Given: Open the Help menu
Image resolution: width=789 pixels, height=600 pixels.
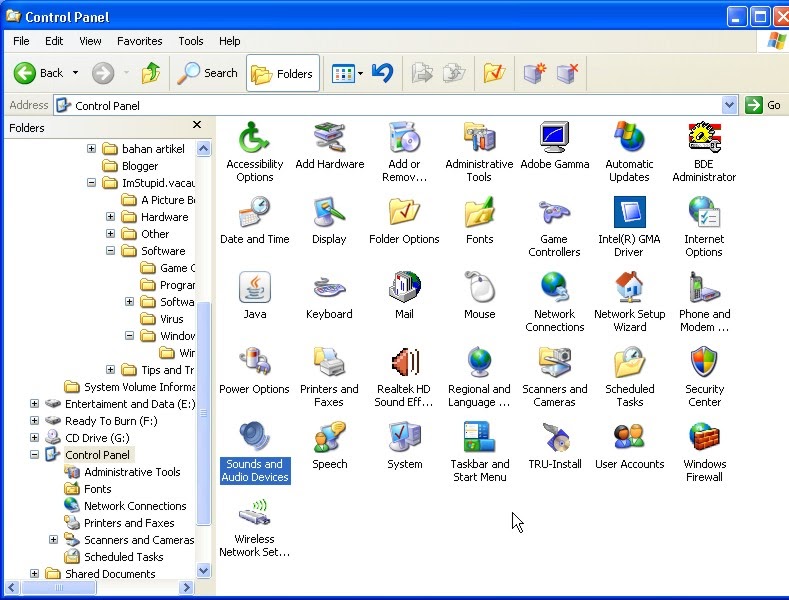Looking at the screenshot, I should [x=229, y=41].
